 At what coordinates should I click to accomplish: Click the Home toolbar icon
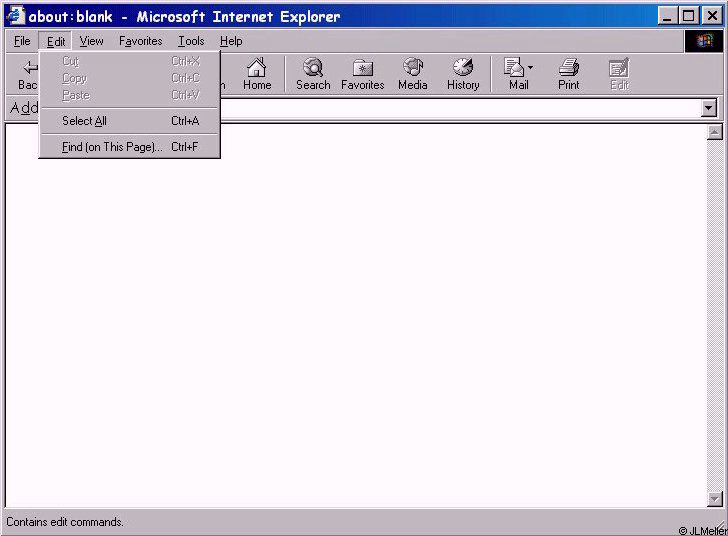(257, 68)
